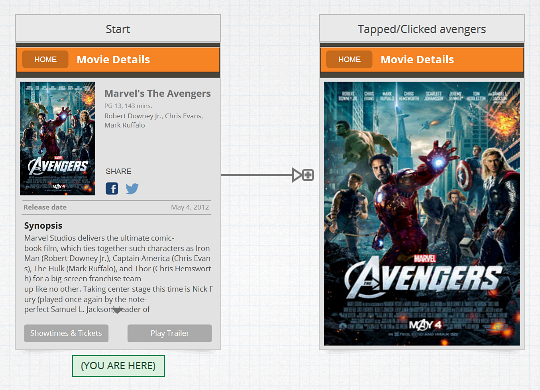Click the down arrow marker in the synopsis
This screenshot has width=540, height=390.
pos(117,310)
